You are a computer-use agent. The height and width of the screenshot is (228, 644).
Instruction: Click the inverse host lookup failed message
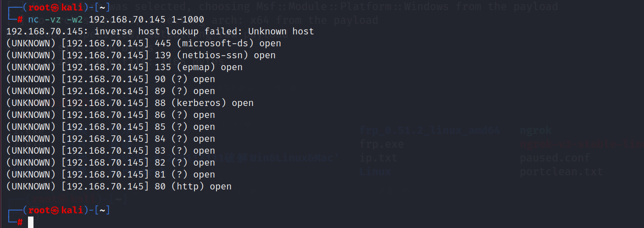pyautogui.click(x=160, y=31)
